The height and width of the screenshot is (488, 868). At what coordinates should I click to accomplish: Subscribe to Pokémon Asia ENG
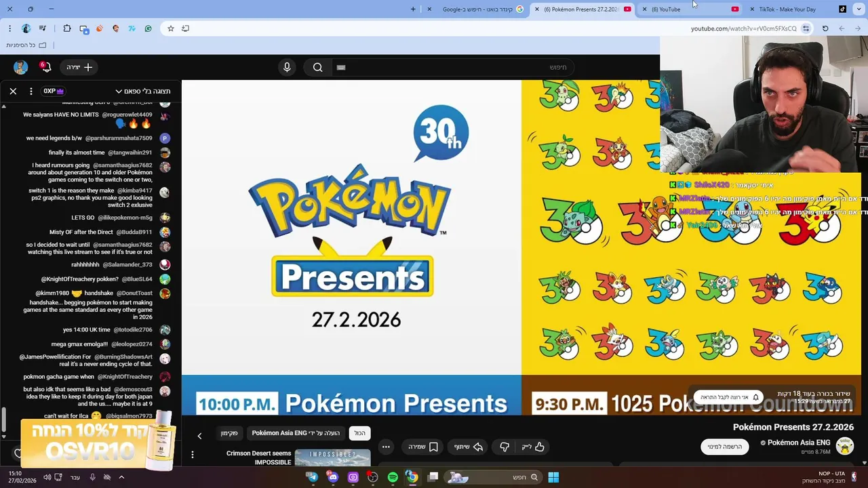tap(725, 447)
